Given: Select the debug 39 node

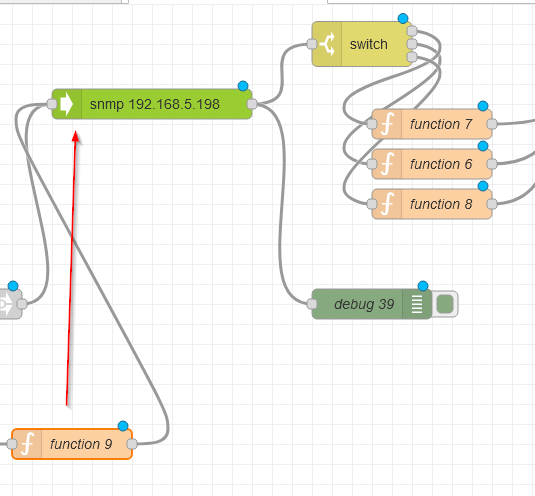Looking at the screenshot, I should click(x=372, y=304).
